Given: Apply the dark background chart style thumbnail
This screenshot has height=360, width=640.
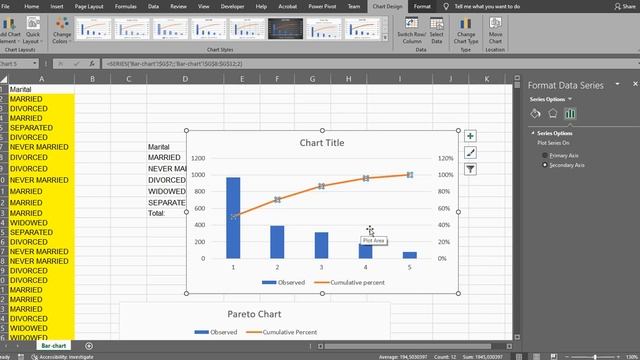Looking at the screenshot, I should (285, 29).
